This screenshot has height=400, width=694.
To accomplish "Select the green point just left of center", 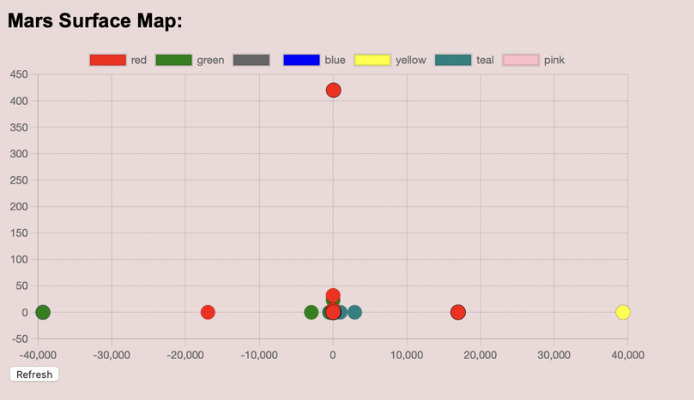I will pos(311,312).
